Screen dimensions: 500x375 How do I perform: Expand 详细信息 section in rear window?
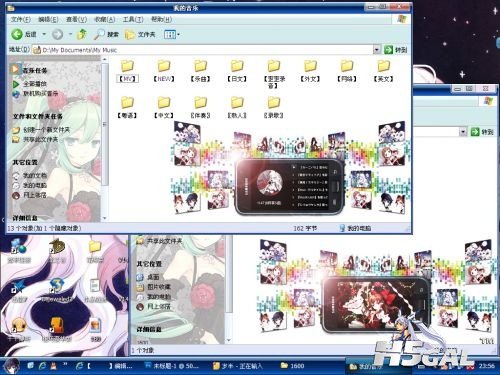coord(149,329)
